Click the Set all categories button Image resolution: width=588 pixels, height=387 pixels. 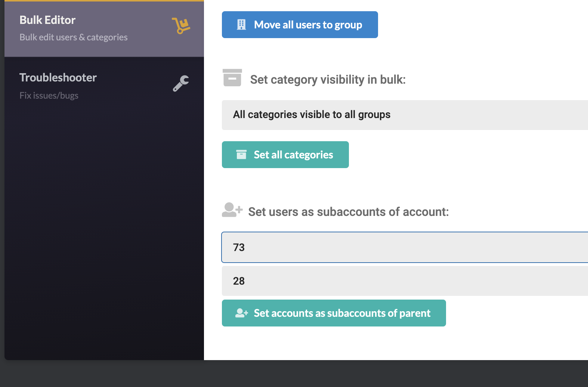285,155
